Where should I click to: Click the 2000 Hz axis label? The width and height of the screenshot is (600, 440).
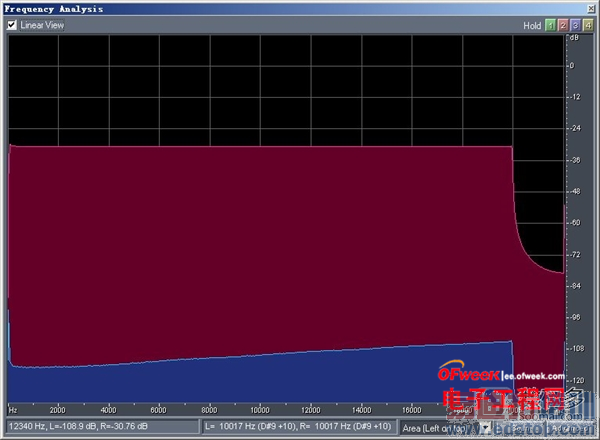tap(57, 410)
